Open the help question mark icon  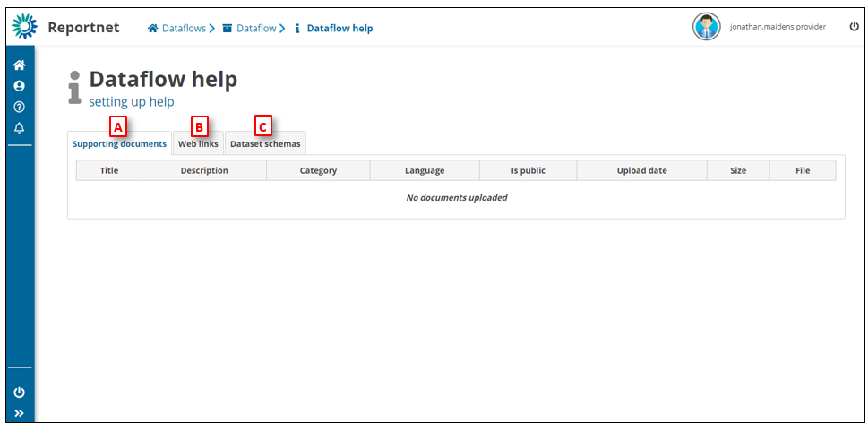point(19,107)
